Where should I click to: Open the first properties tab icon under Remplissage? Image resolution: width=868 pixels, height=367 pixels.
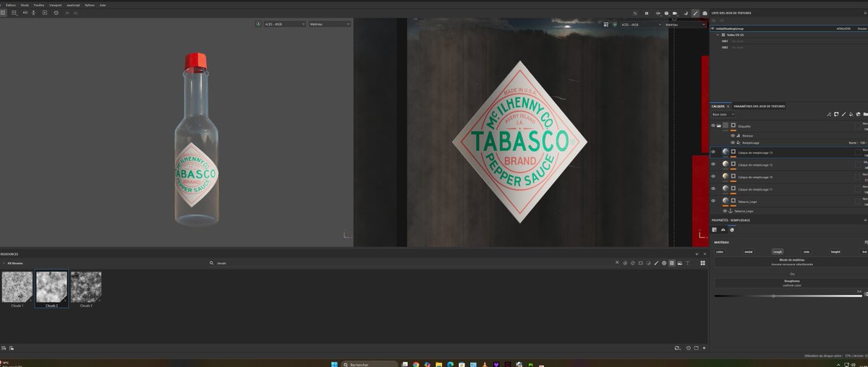point(715,230)
